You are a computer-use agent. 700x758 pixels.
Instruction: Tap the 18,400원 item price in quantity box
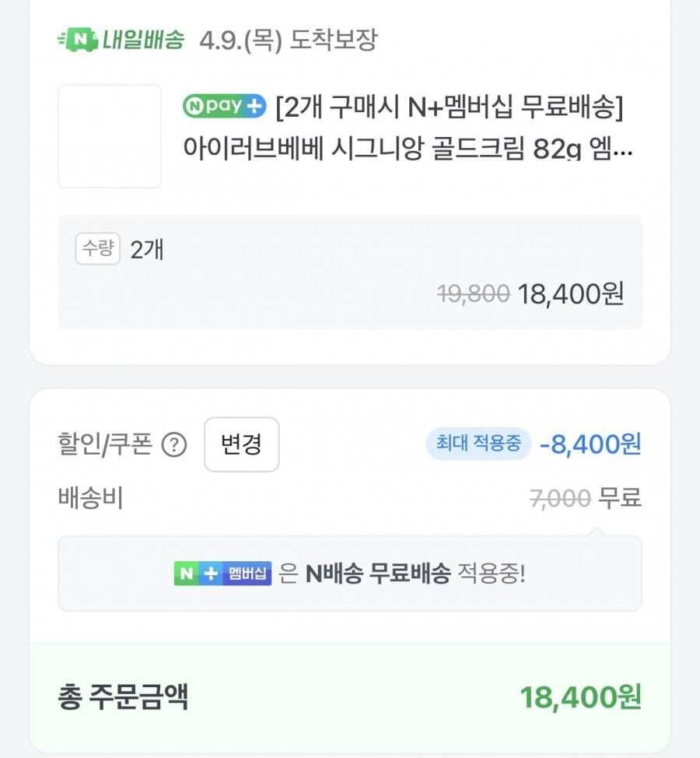571,293
